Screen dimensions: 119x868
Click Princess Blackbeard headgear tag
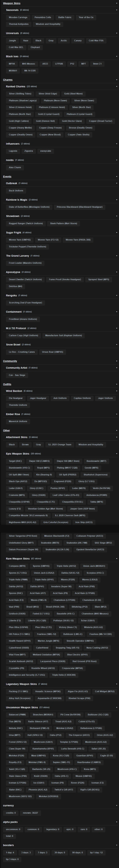click(80, 207)
